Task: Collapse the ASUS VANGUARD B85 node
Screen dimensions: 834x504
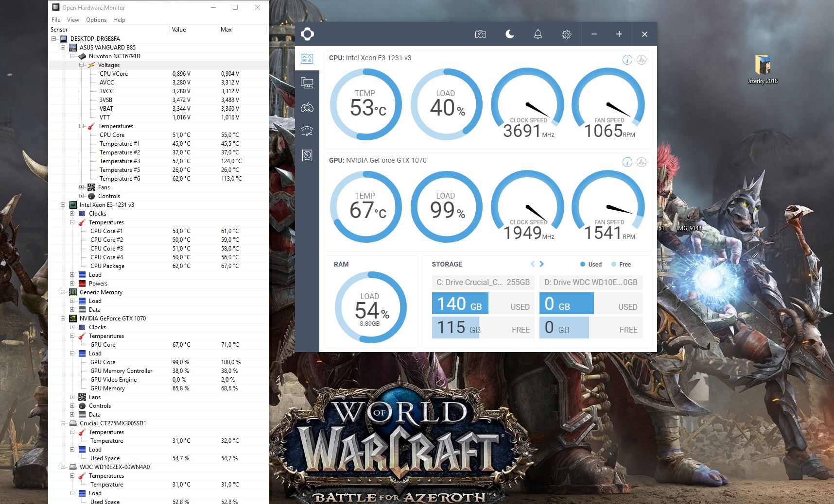Action: 63,48
